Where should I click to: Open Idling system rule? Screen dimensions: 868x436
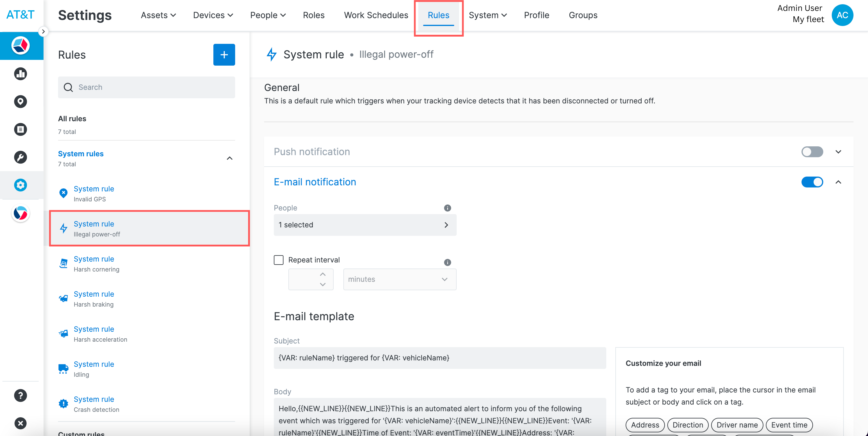pyautogui.click(x=147, y=369)
